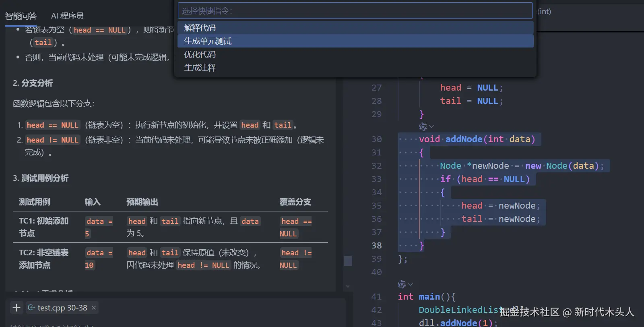Click the C++ file icon on the test.cpp chip
The height and width of the screenshot is (327, 644).
(x=31, y=308)
